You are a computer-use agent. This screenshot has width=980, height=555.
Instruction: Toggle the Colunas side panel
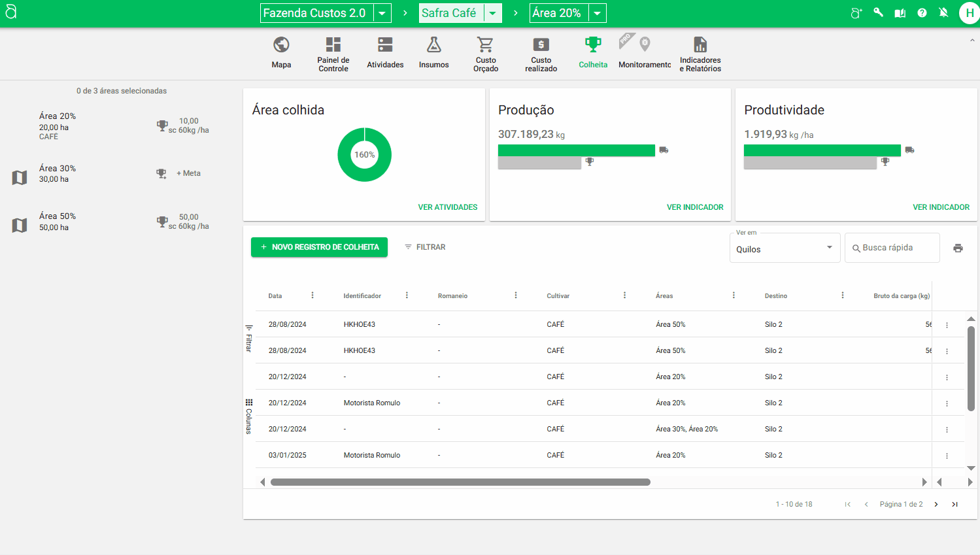tap(248, 416)
